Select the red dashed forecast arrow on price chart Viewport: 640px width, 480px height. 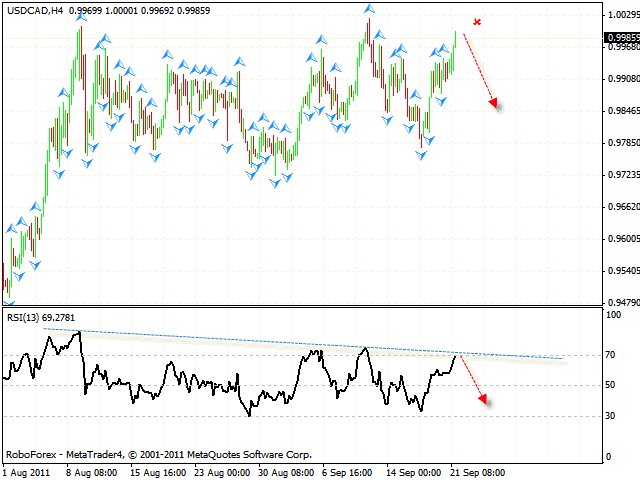coord(481,71)
